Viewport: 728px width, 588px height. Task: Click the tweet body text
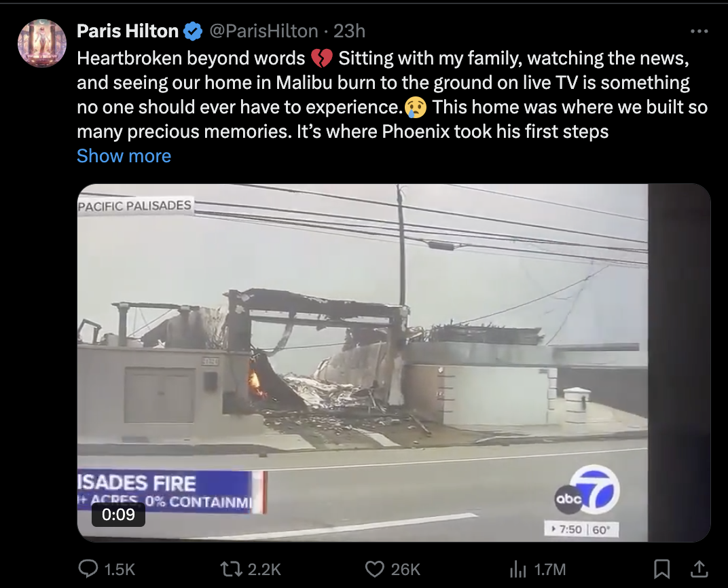point(393,94)
